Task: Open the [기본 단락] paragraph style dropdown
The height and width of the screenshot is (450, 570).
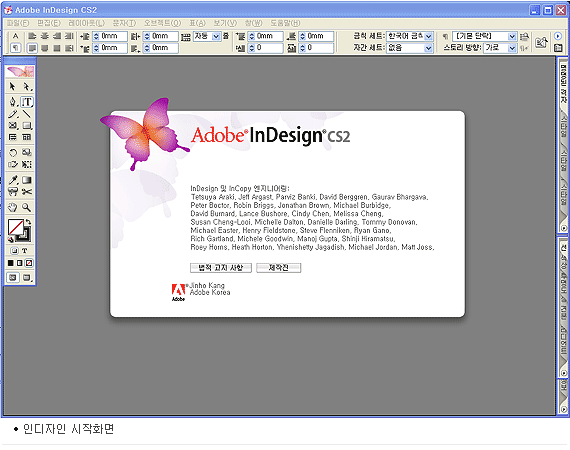Action: pos(512,36)
